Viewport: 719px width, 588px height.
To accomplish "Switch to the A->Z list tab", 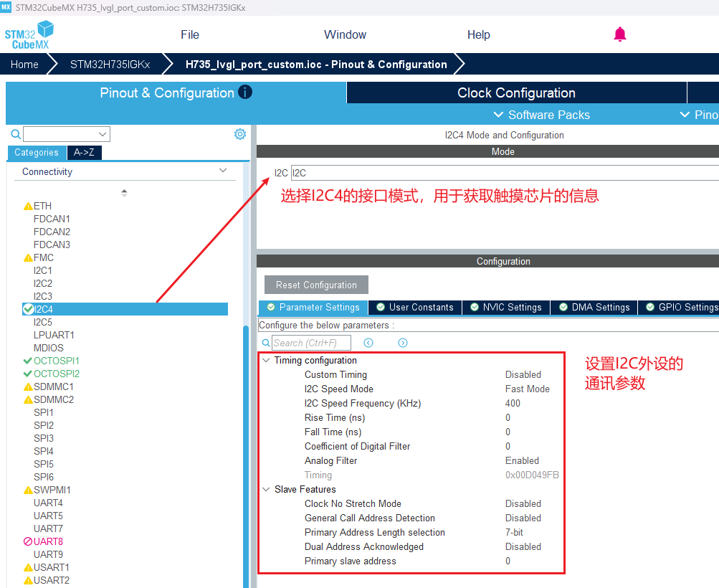I will pos(85,152).
